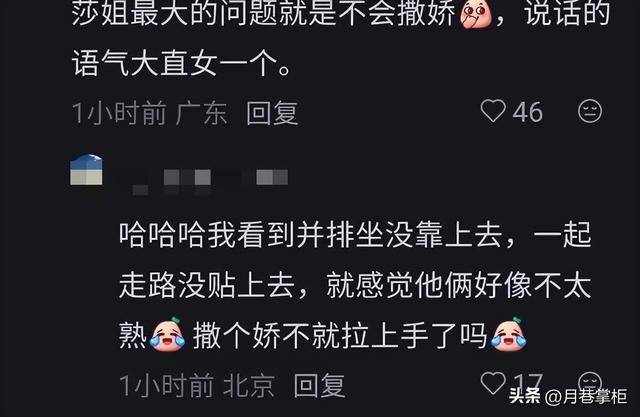
Task: Click the 17 like count
Action: [x=528, y=384]
